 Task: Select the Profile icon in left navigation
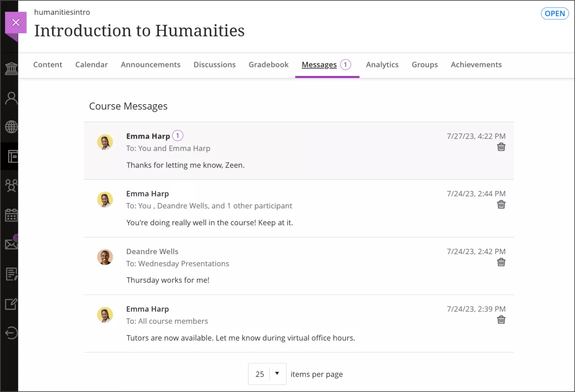11,98
